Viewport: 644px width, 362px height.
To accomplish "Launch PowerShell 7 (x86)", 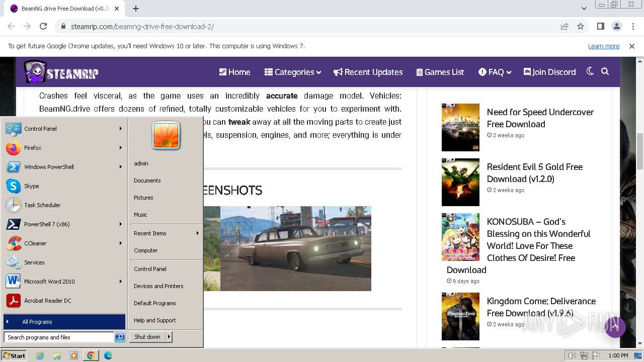I will tap(13, 224).
